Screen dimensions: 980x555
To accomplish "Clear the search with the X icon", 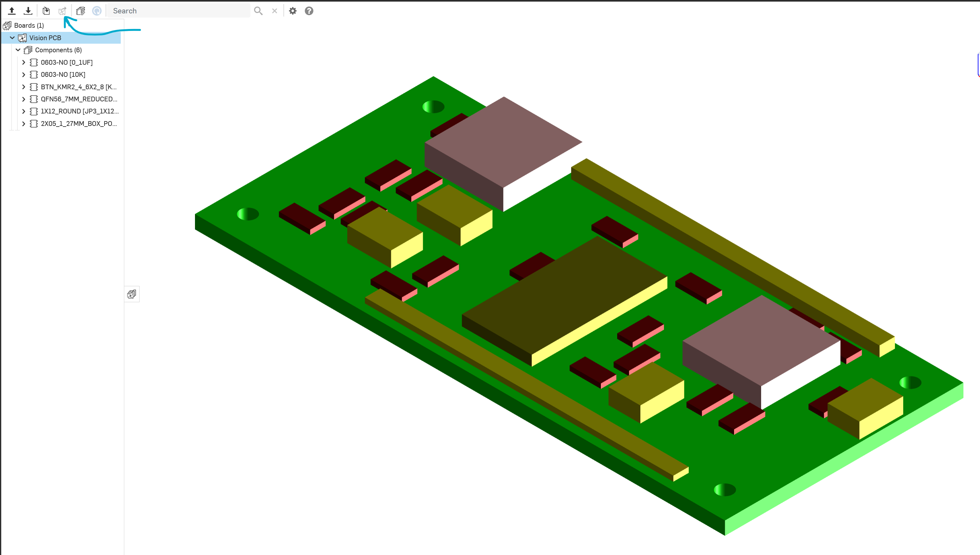I will [x=275, y=11].
